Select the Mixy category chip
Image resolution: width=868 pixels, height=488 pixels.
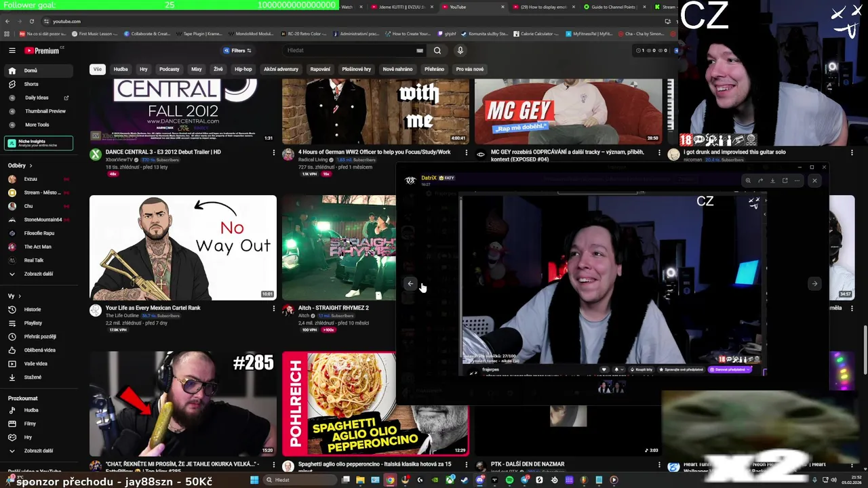click(x=197, y=69)
